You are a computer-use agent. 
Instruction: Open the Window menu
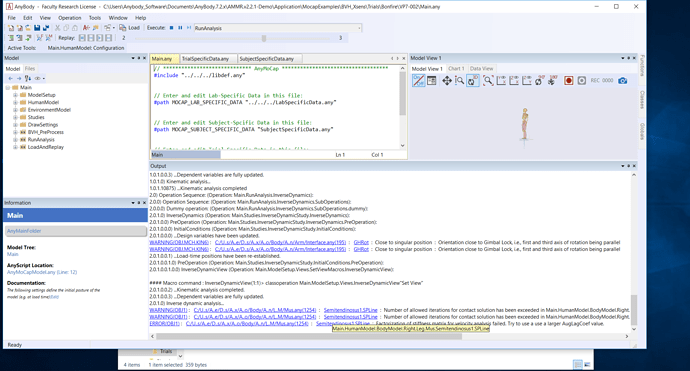[x=118, y=18]
